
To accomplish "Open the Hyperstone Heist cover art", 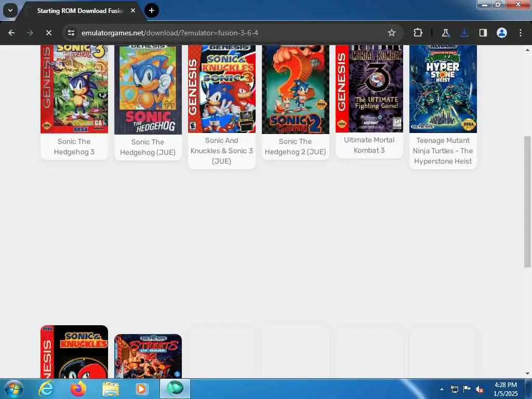I will click(x=443, y=89).
